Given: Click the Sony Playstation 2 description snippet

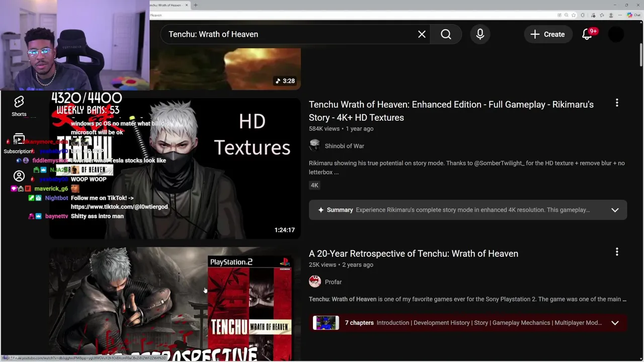Looking at the screenshot, I should pyautogui.click(x=467, y=299).
